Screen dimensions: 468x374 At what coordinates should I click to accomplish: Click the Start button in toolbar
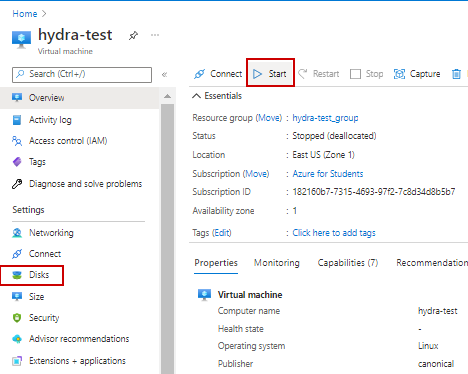(x=270, y=74)
